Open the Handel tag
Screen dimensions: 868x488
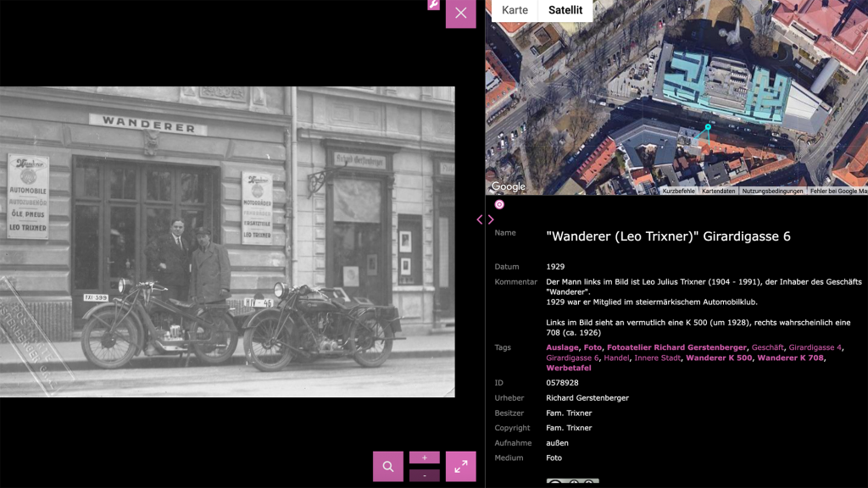pos(616,358)
